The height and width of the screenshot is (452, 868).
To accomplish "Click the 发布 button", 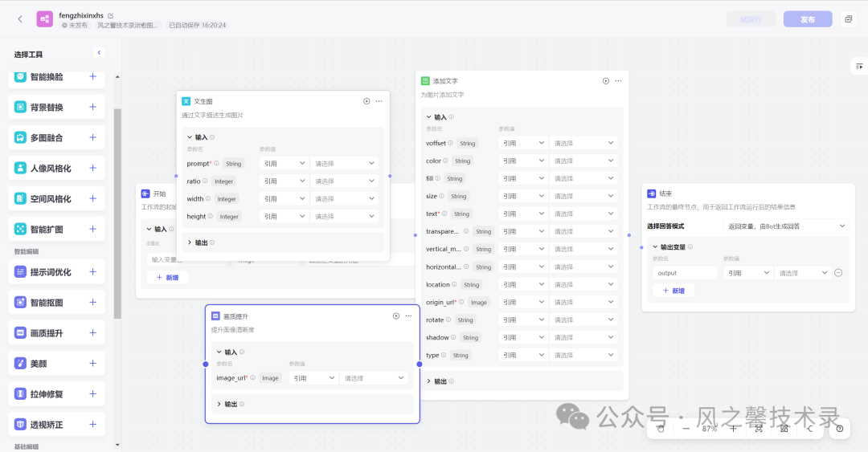I will (x=808, y=19).
